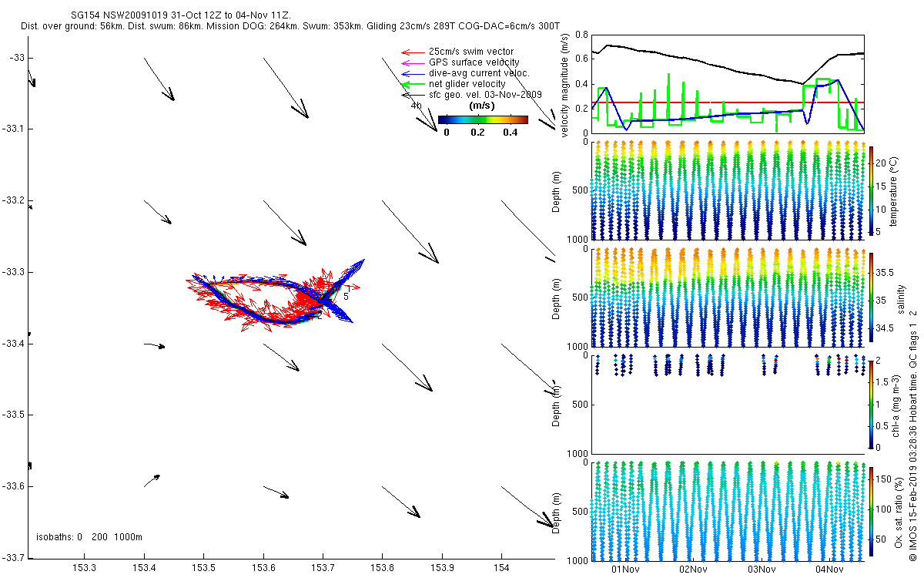Click the '02Nov' date tick label
This screenshot has height=578, width=924.
tap(694, 570)
